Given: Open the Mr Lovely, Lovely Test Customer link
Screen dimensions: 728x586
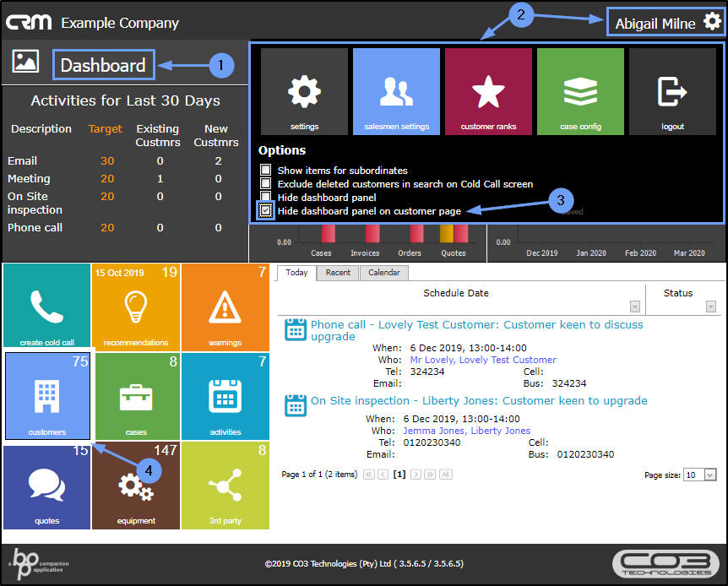Looking at the screenshot, I should click(483, 360).
